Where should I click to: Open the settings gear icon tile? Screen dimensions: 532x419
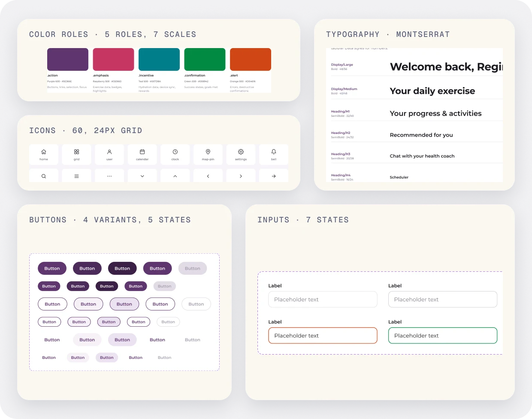241,155
